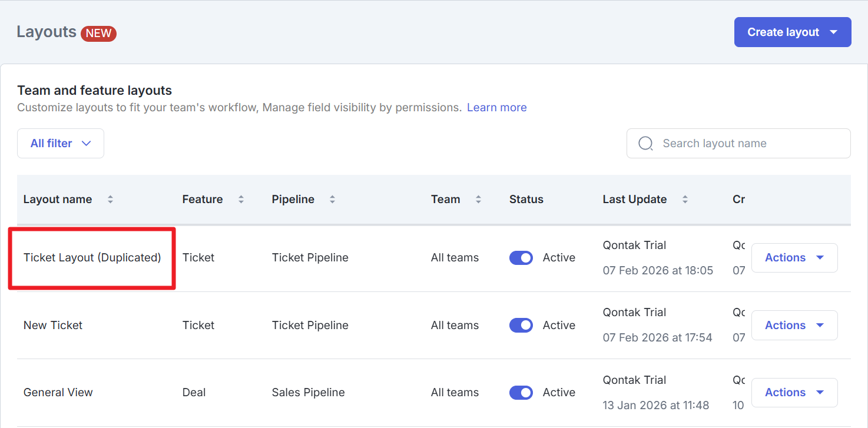Open Actions menu for New Ticket
This screenshot has width=868, height=428.
(794, 325)
